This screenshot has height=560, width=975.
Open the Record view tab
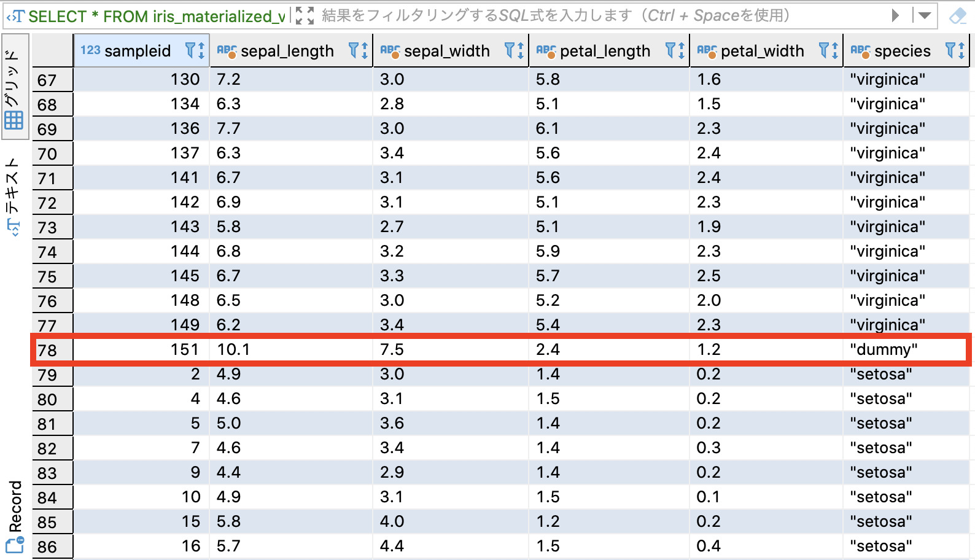15,516
